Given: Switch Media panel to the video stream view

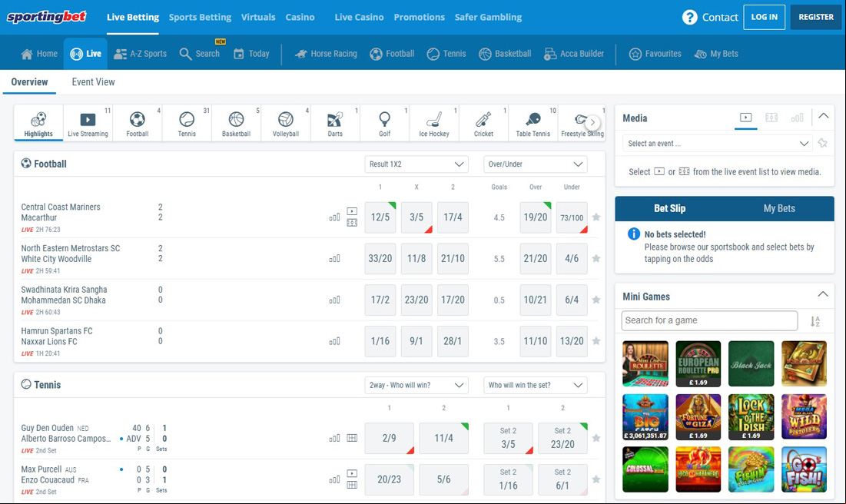Looking at the screenshot, I should click(x=745, y=118).
